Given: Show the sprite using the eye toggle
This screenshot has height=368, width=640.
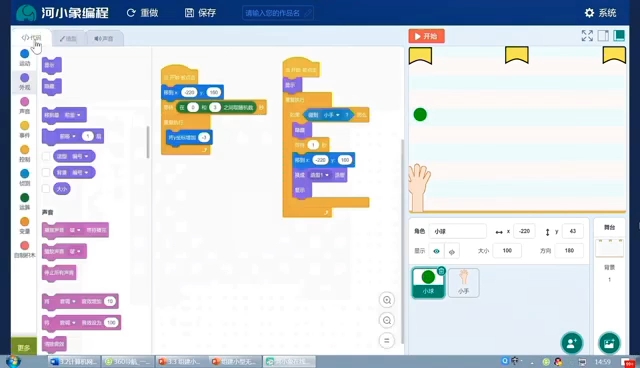Looking at the screenshot, I should pos(436,251).
